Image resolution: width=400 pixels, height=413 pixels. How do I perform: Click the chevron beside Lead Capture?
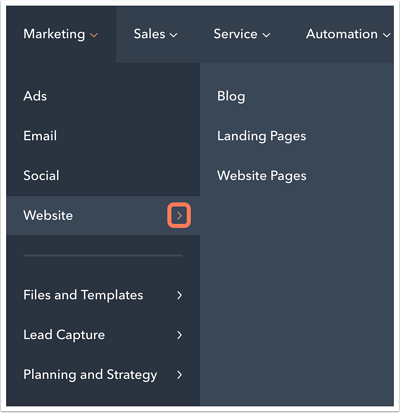tap(180, 335)
